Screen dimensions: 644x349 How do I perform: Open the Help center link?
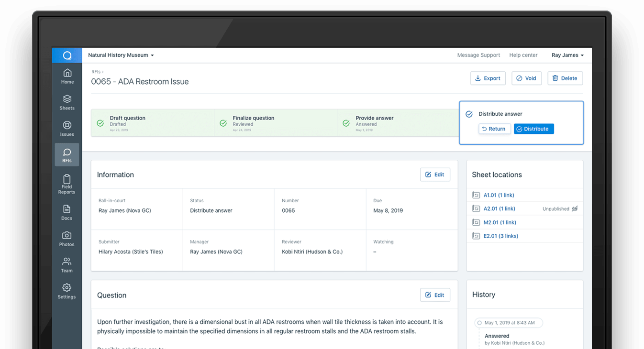(523, 55)
